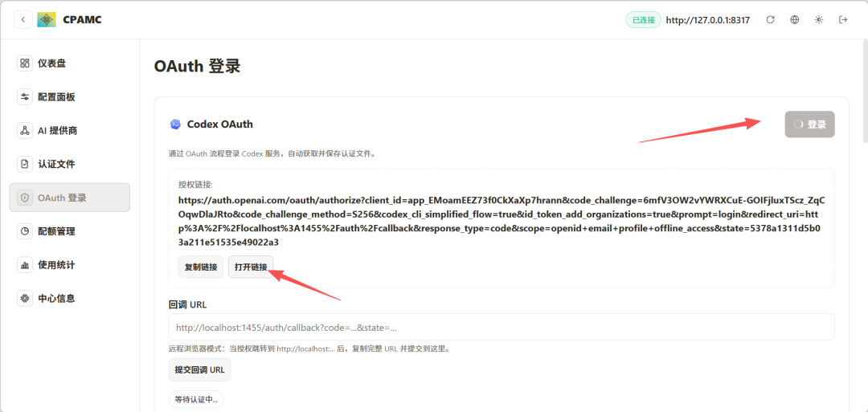This screenshot has width=868, height=412.
Task: Click the OAuth login shield icon
Action: (24, 198)
